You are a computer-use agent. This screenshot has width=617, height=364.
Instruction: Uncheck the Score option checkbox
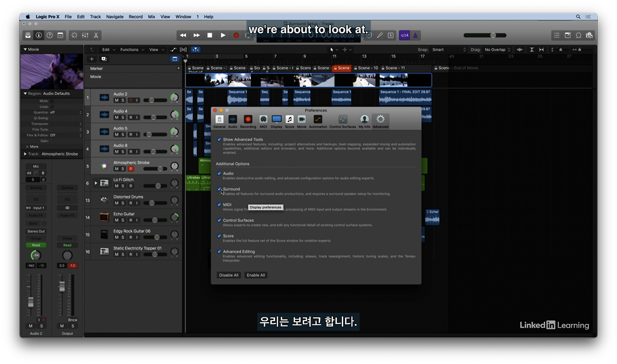click(219, 236)
